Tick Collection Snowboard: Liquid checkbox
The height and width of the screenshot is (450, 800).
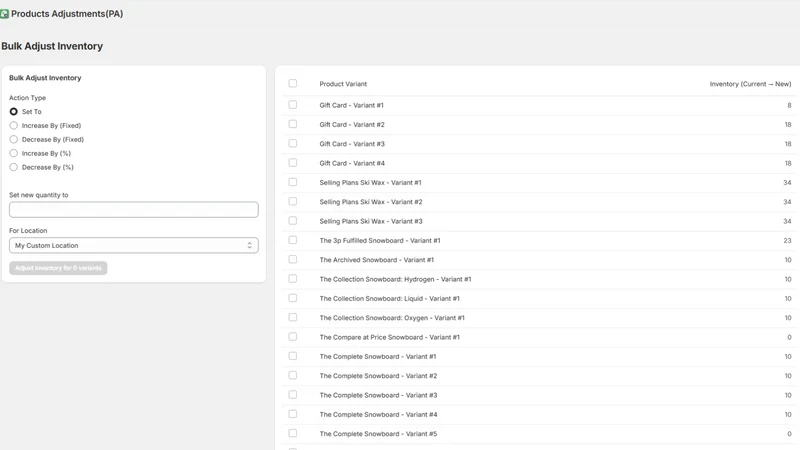click(292, 298)
